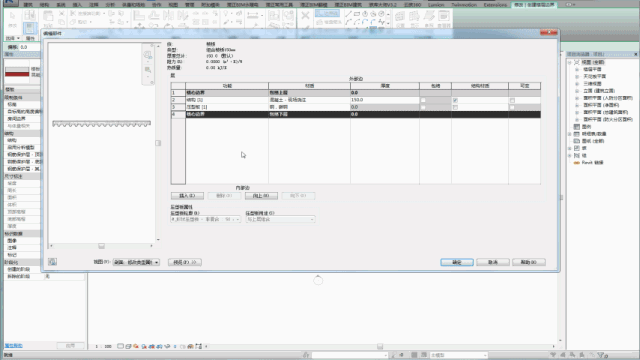The height and width of the screenshot is (360, 640).
Task: Select the Spline draw tool
Action: [382, 22]
